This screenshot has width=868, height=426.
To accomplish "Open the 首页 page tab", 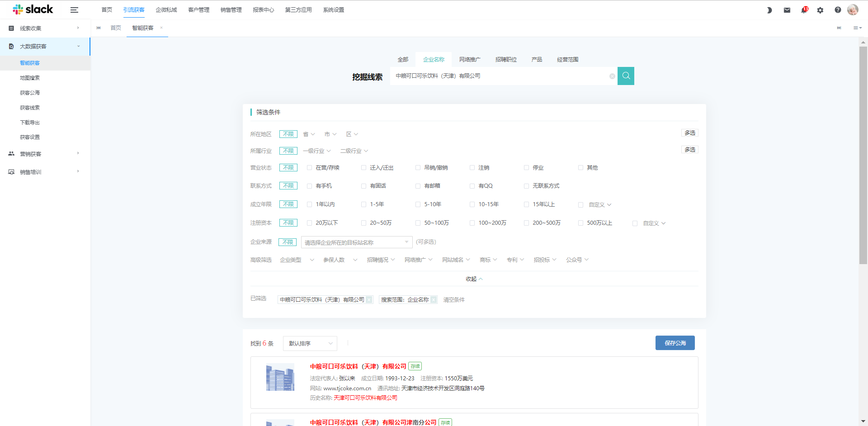I will point(116,28).
